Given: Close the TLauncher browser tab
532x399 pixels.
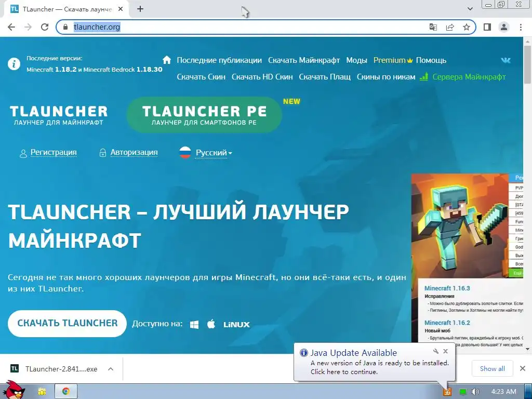Looking at the screenshot, I should (x=121, y=9).
